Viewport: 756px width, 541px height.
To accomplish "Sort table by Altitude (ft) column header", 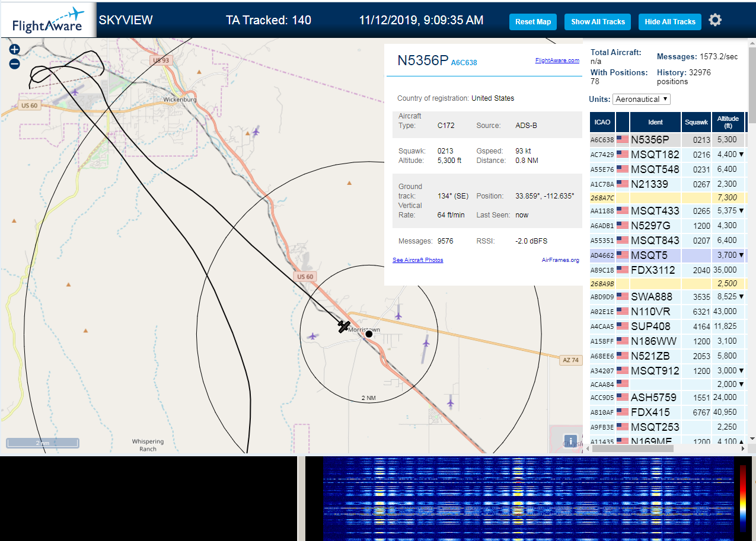I will tap(728, 122).
